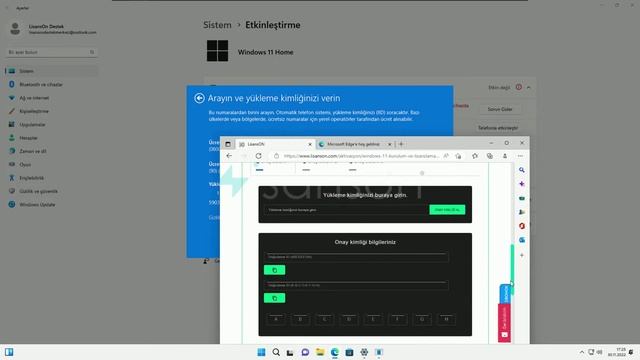Open the Office icon in the Edge sidebar
Image resolution: width=640 pixels, height=360 pixels.
click(x=522, y=226)
